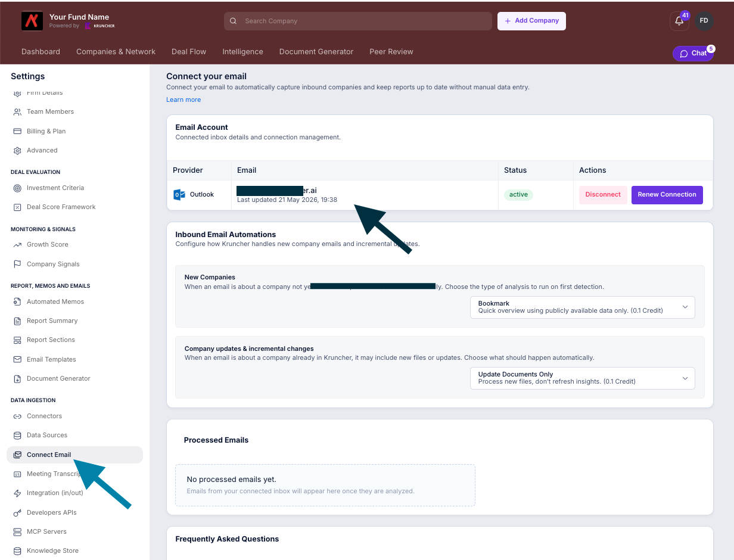Click 'Your Fund Name' title
This screenshot has height=560, width=734.
[x=79, y=17]
